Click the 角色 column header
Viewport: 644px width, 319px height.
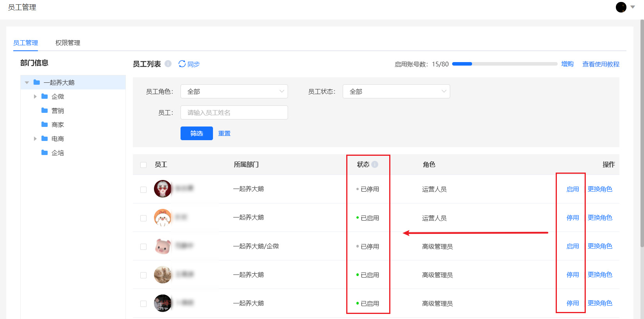429,164
